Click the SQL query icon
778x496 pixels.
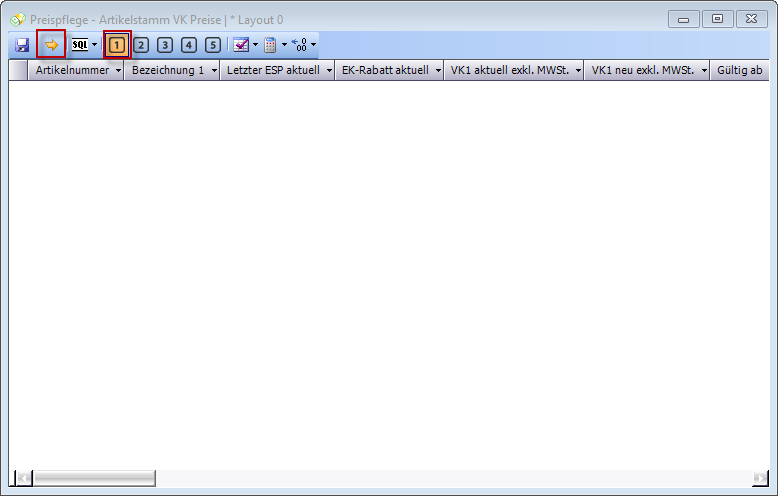click(80, 45)
